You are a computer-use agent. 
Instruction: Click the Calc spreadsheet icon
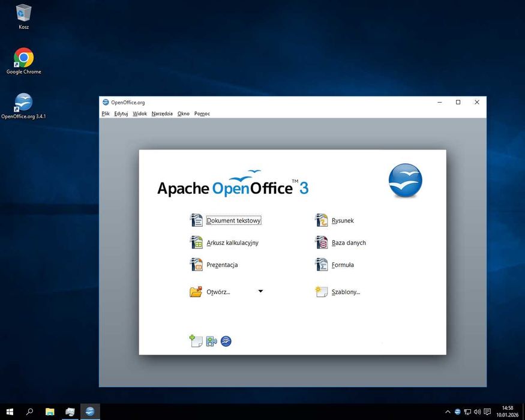point(196,242)
